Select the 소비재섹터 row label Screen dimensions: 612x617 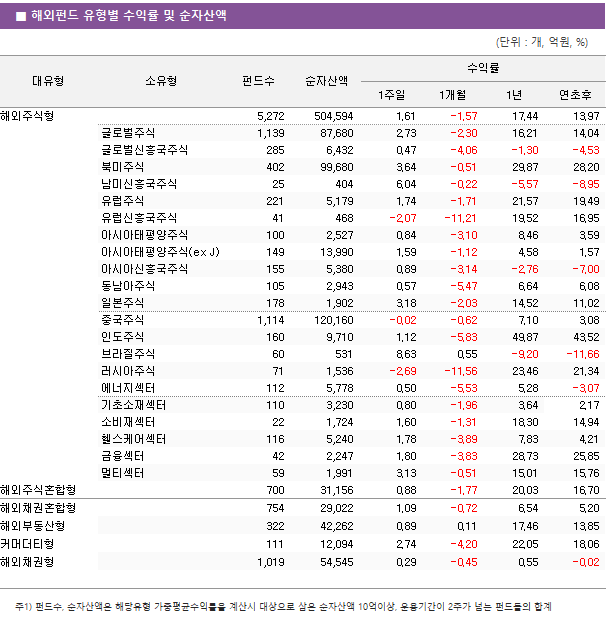(128, 422)
